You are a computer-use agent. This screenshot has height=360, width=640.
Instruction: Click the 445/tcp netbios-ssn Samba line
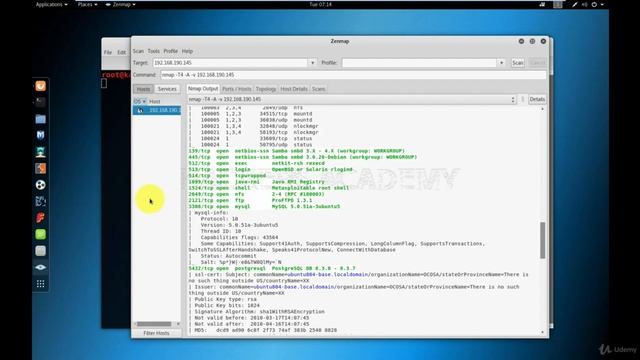pos(303,157)
